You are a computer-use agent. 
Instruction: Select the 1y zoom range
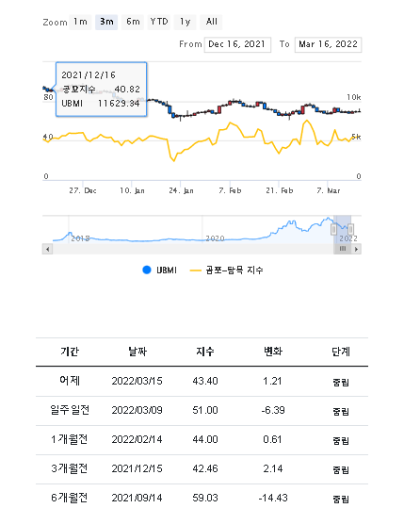click(185, 22)
